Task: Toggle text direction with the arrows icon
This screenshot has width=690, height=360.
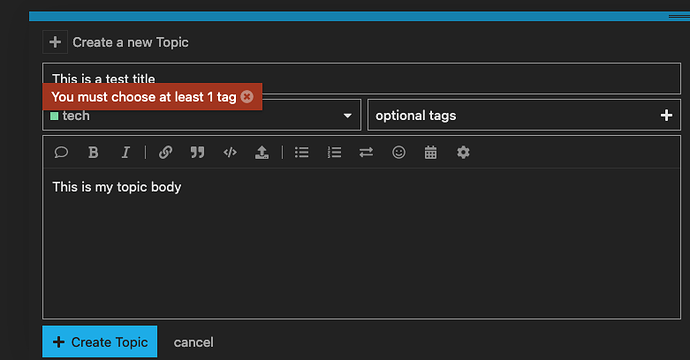Action: 366,152
